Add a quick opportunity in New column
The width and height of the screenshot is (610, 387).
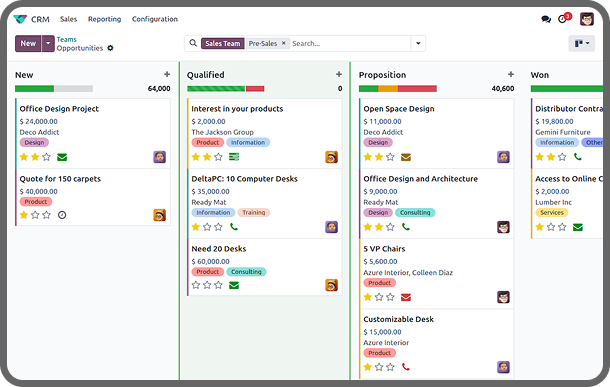pos(167,74)
